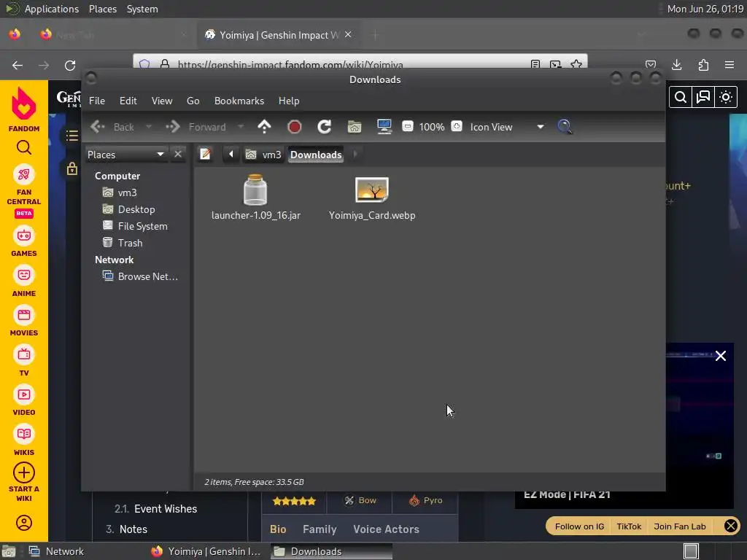Open file manager search magnifier
747x560 pixels.
coord(565,127)
